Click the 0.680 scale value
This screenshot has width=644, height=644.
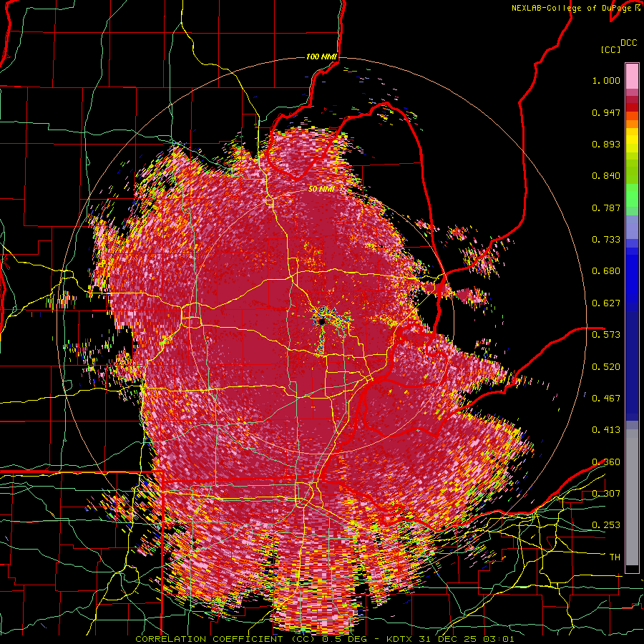(x=606, y=271)
